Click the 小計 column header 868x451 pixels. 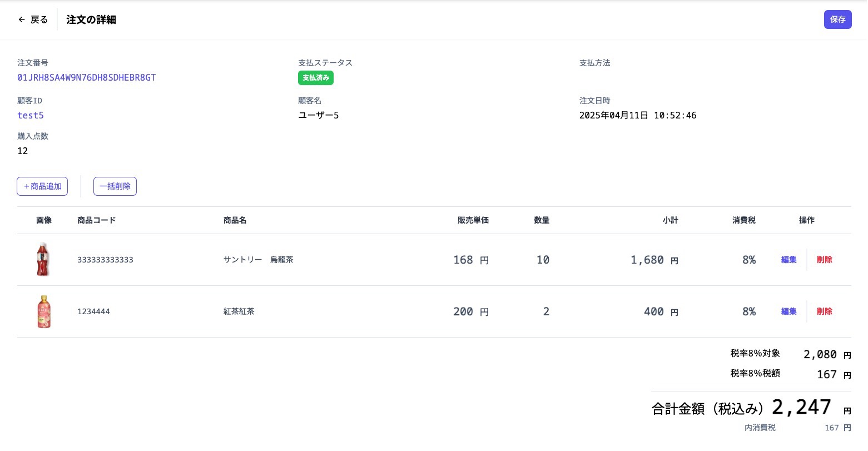point(670,220)
